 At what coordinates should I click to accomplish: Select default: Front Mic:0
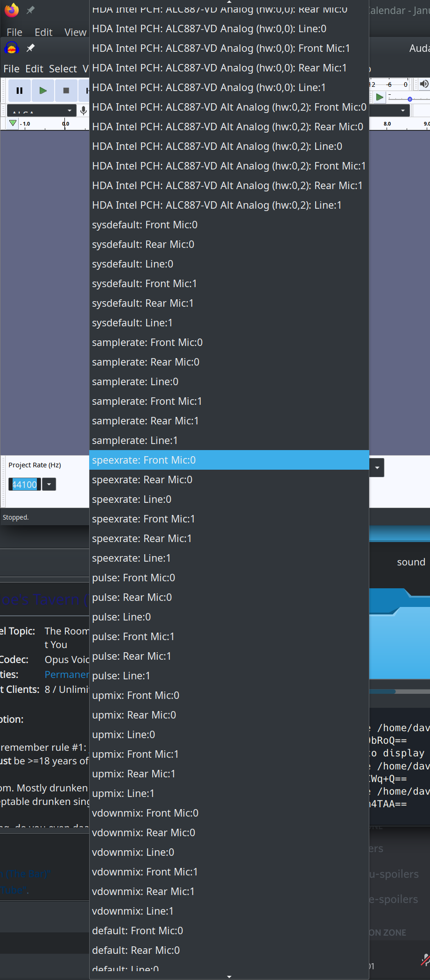[229, 931]
